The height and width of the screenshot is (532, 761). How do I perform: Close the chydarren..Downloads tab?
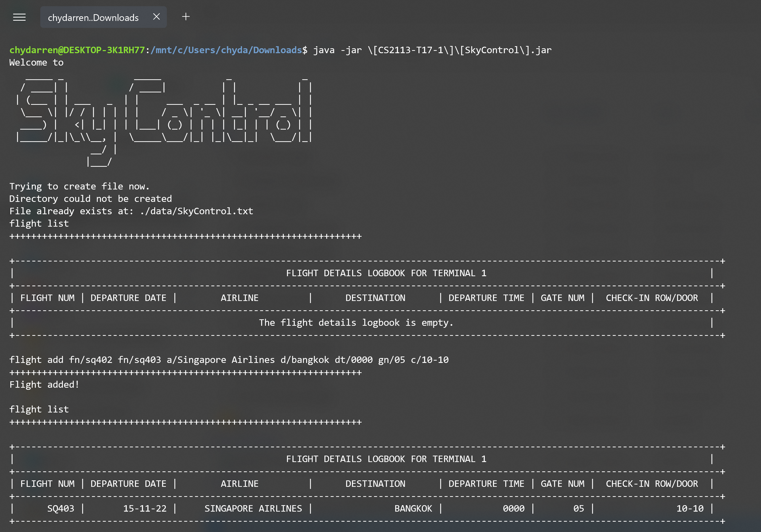click(x=157, y=17)
